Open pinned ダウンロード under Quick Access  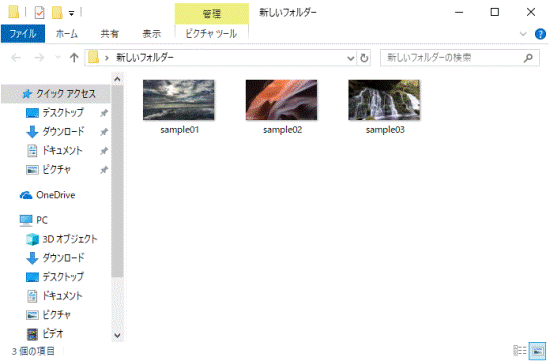click(56, 132)
